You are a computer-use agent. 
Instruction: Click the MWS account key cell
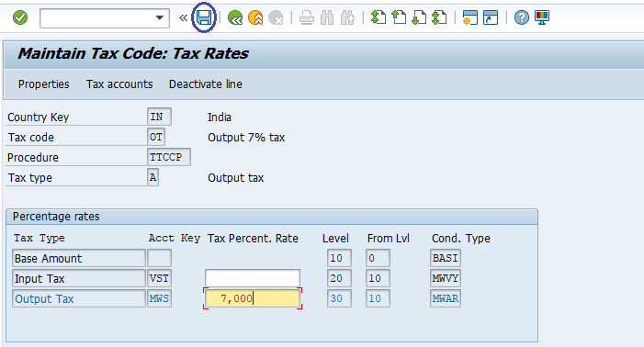click(x=159, y=298)
